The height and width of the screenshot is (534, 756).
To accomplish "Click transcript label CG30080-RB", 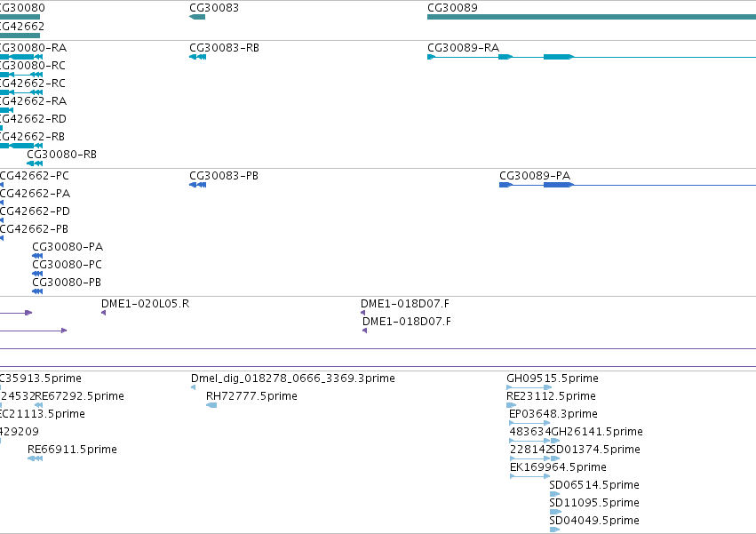I will click(61, 155).
